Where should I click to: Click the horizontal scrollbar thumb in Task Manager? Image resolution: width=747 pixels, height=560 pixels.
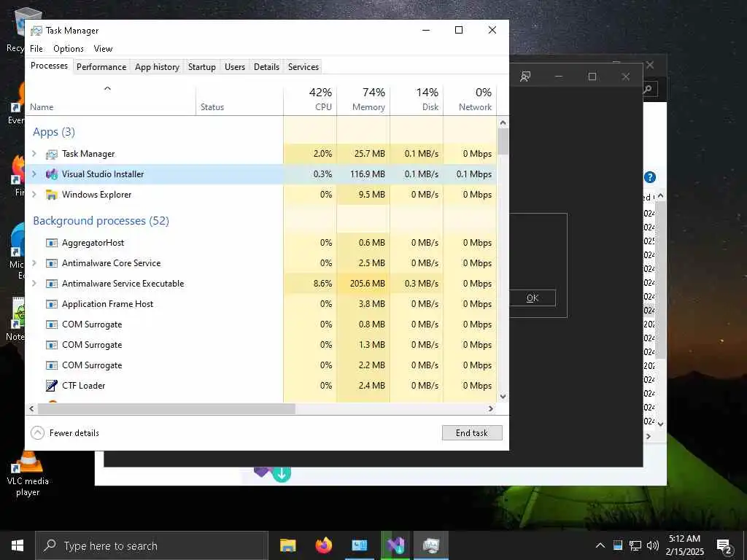(x=167, y=408)
